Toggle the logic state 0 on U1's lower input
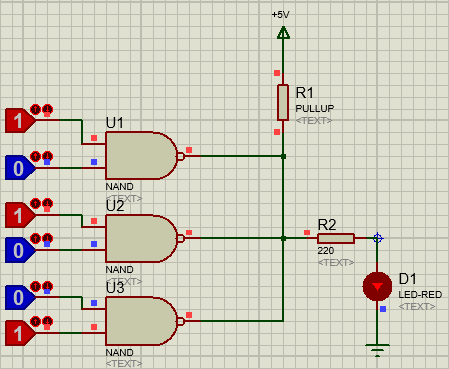This screenshot has height=369, width=449. (x=19, y=168)
